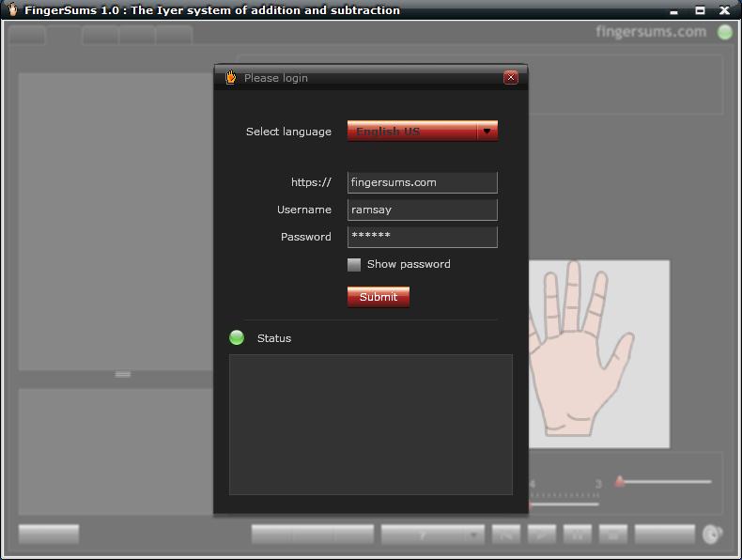Click inside the Status message box

(x=370, y=424)
